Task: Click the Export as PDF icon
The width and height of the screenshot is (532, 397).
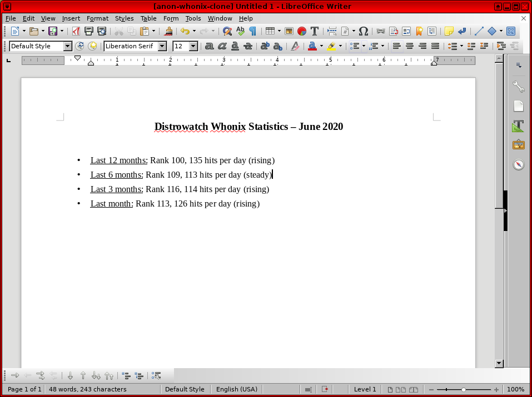Action: (76, 31)
